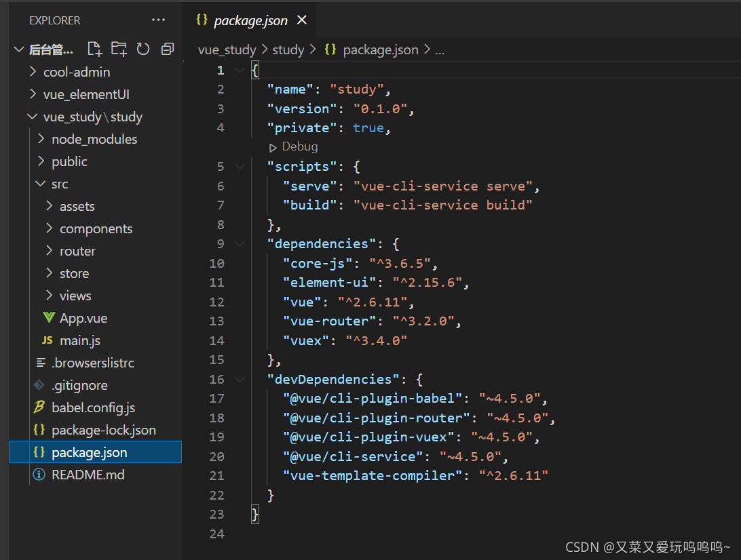Click the braces icon beside package-lock.json
This screenshot has height=560, width=741.
coord(39,430)
